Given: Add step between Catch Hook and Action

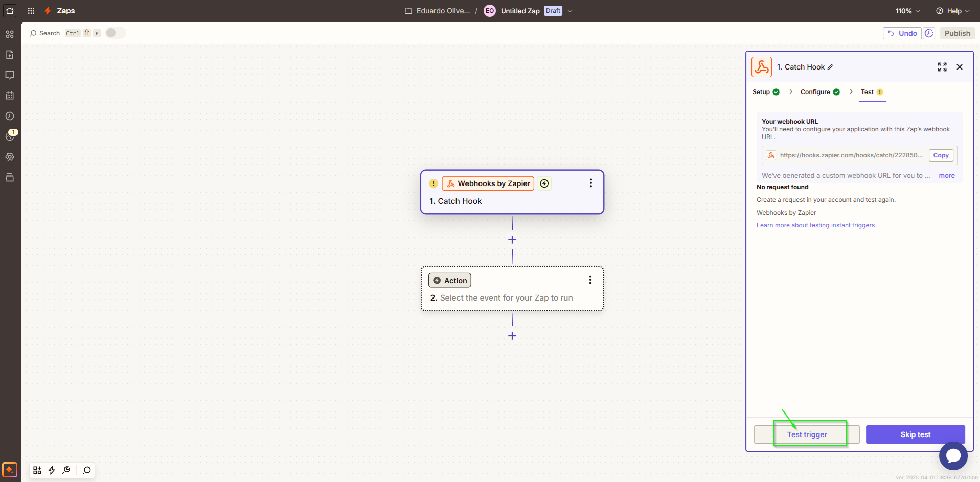Looking at the screenshot, I should click(x=512, y=240).
